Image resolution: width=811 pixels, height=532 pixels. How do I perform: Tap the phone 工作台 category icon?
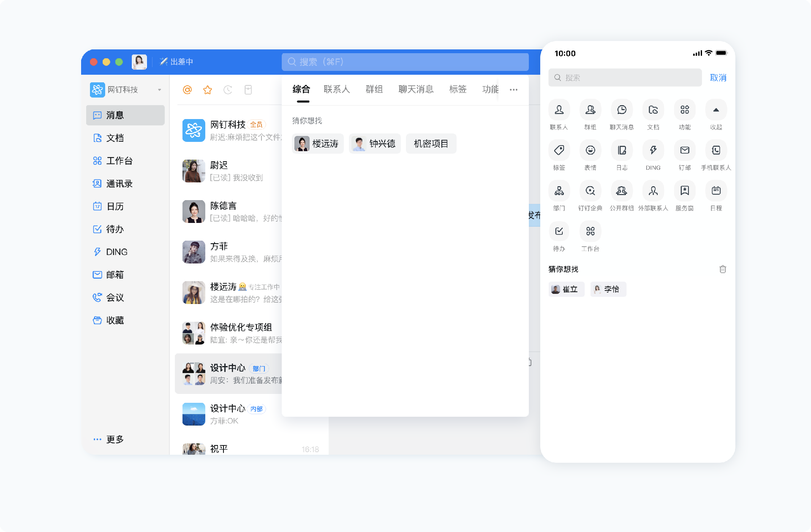tap(590, 231)
